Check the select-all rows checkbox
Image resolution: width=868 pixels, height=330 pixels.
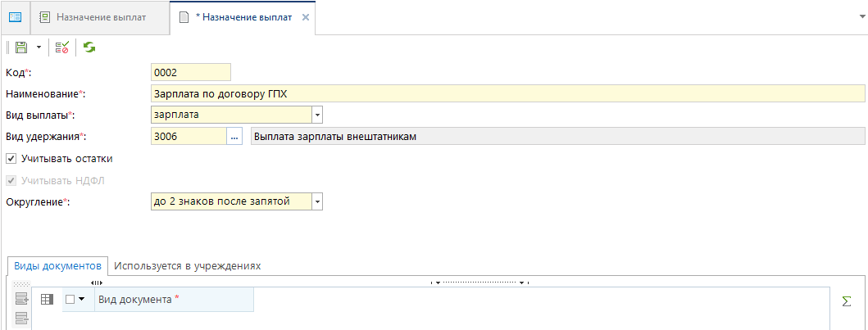tap(70, 300)
